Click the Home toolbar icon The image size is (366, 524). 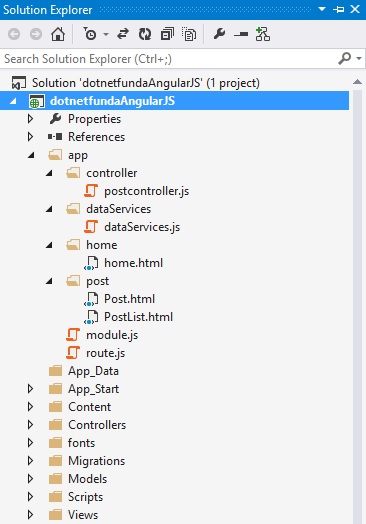[58, 34]
